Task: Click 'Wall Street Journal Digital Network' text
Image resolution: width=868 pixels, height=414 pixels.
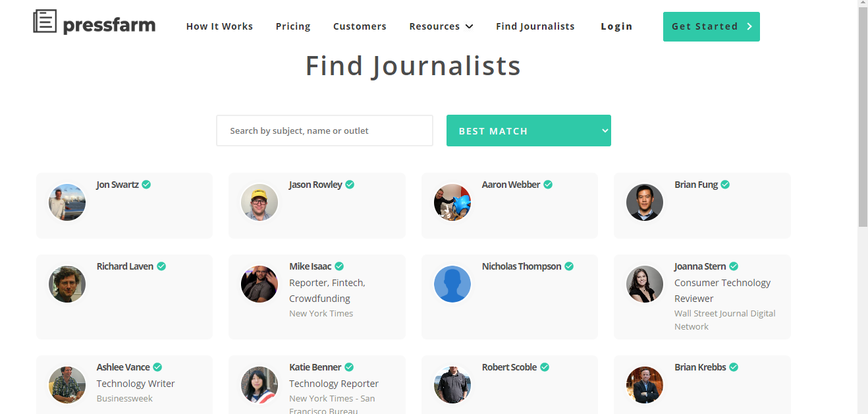Action: [725, 320]
